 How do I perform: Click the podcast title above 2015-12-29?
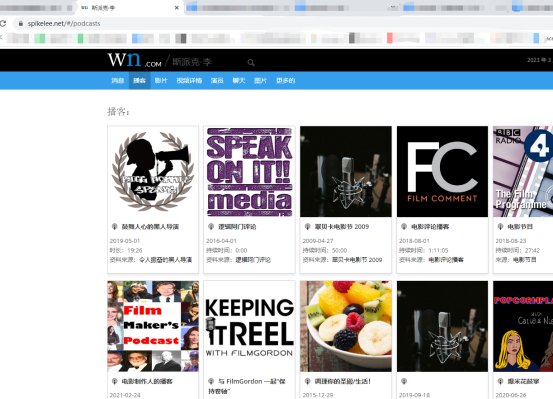[x=343, y=381]
